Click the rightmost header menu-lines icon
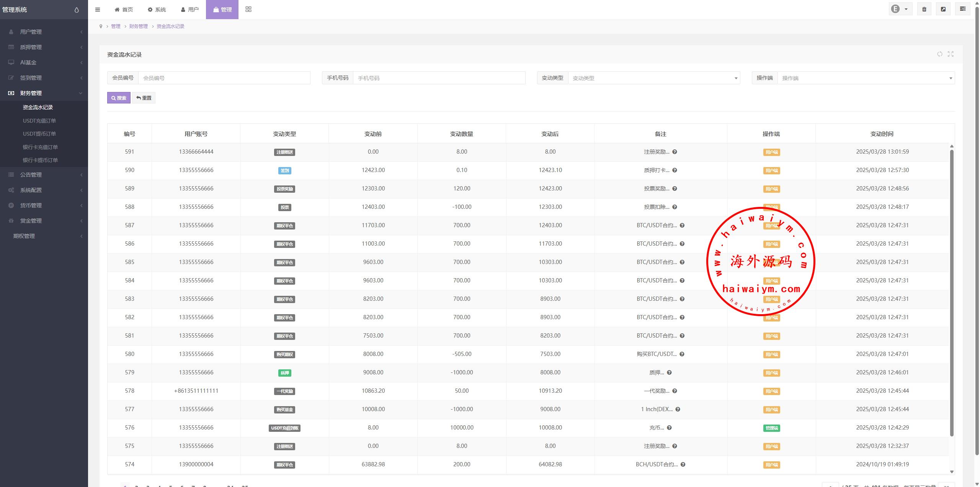Screen dimensions: 980x487 click(x=962, y=9)
